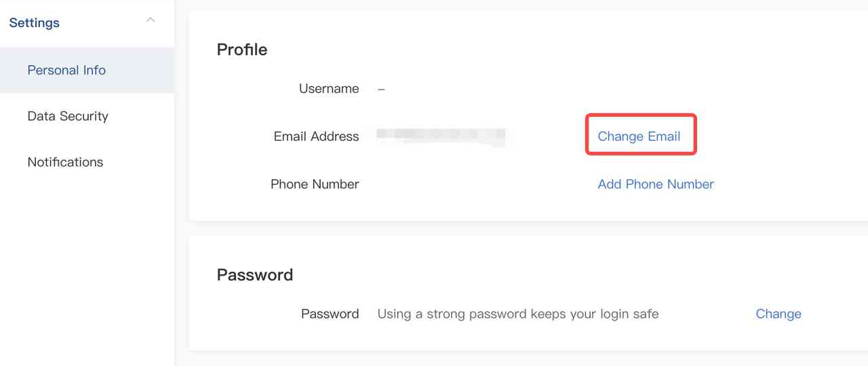Click empty sidebar space below Notifications
868x366 pixels.
point(87,272)
